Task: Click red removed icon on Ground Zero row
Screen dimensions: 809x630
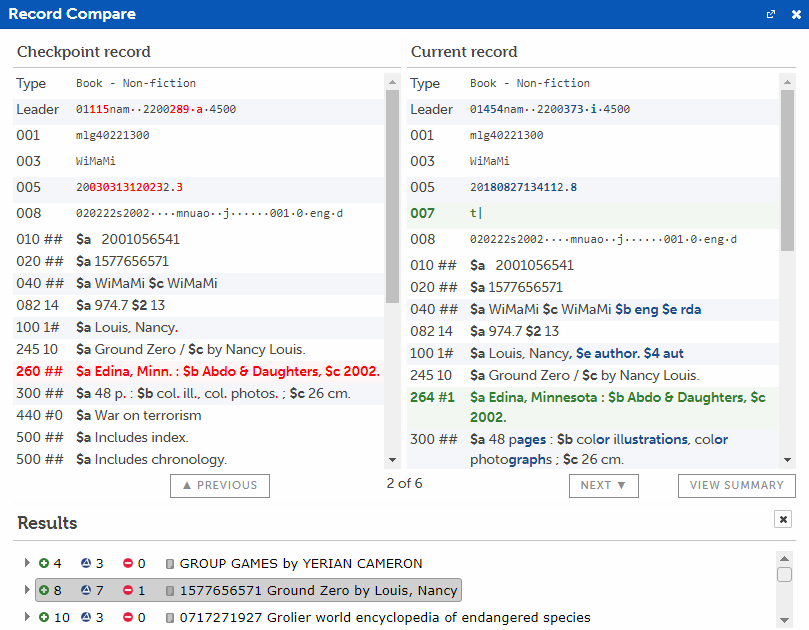Action: click(128, 591)
